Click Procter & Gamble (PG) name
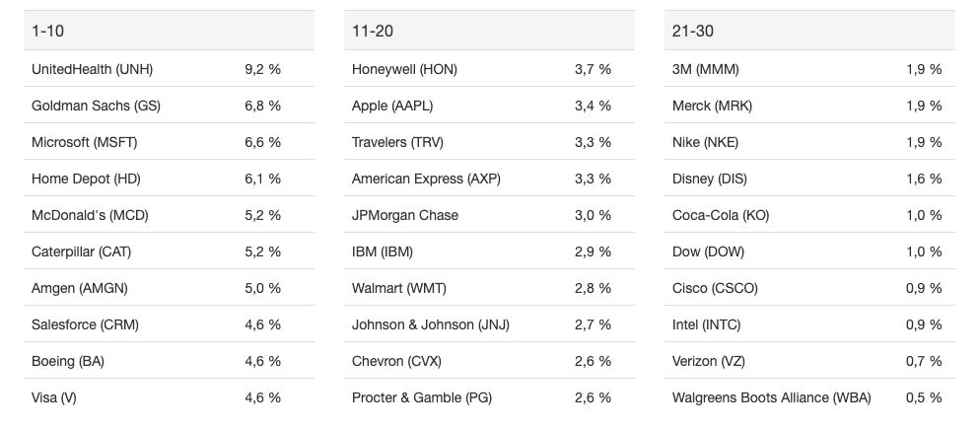 [422, 397]
